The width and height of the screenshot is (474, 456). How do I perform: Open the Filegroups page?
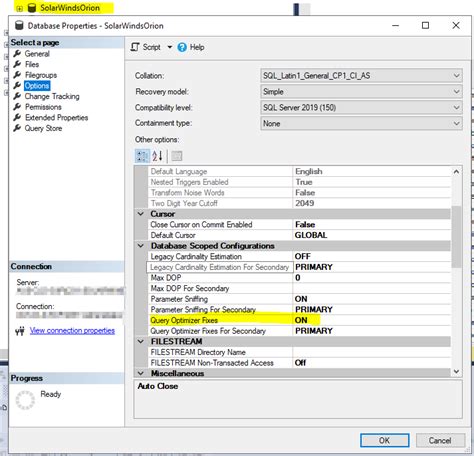(41, 75)
